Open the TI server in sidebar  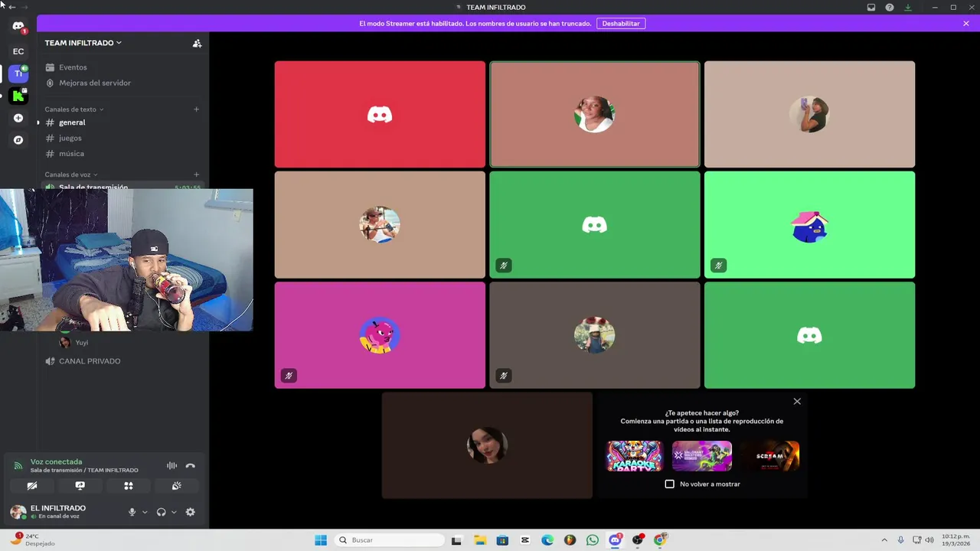18,73
